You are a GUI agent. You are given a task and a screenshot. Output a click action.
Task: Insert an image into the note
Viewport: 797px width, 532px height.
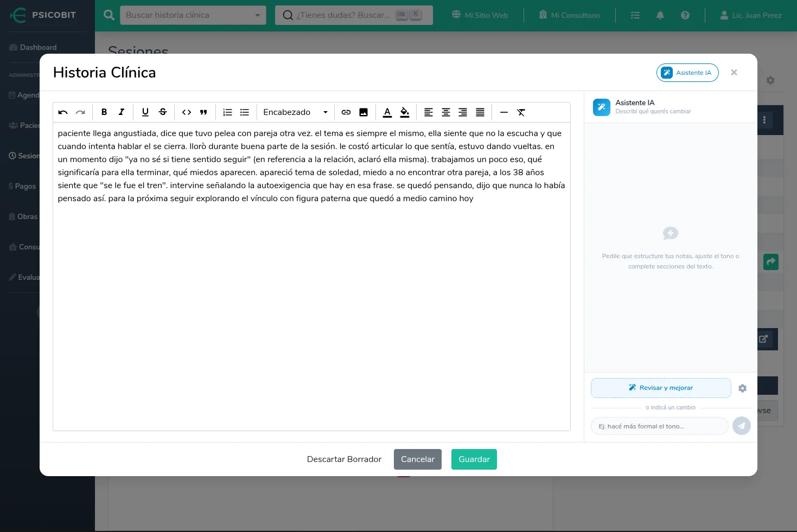[x=364, y=112]
